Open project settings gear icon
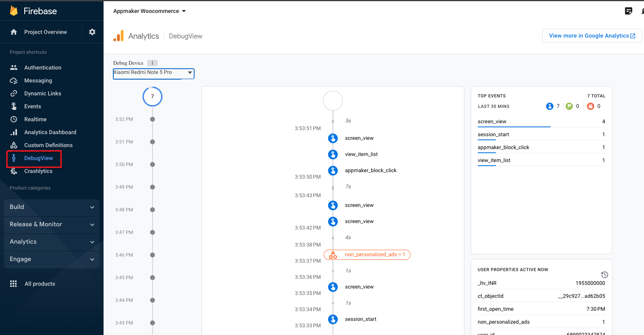This screenshot has width=644, height=335. tap(92, 32)
